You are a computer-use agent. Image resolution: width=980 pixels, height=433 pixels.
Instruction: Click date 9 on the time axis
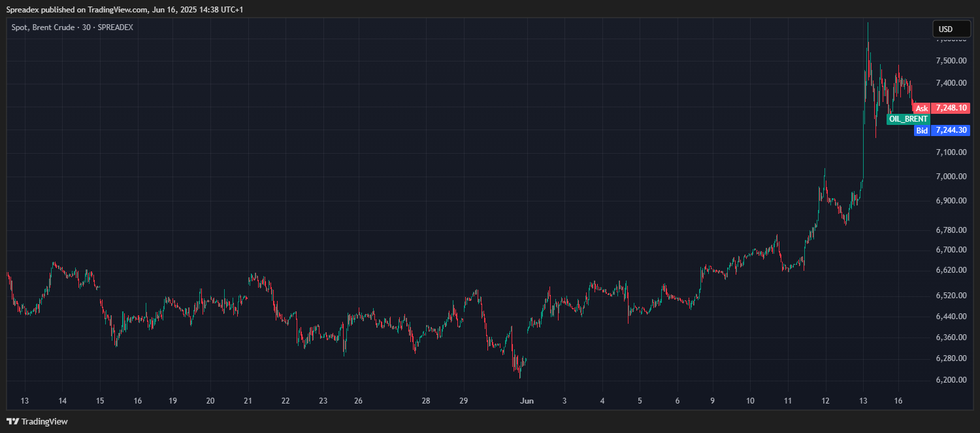point(713,401)
